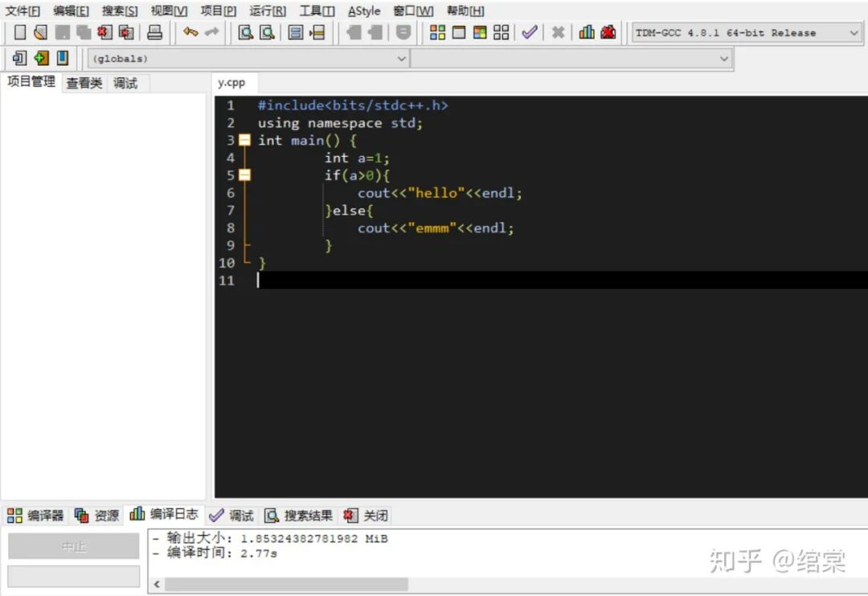Open the 帮助[H] menu

point(465,10)
